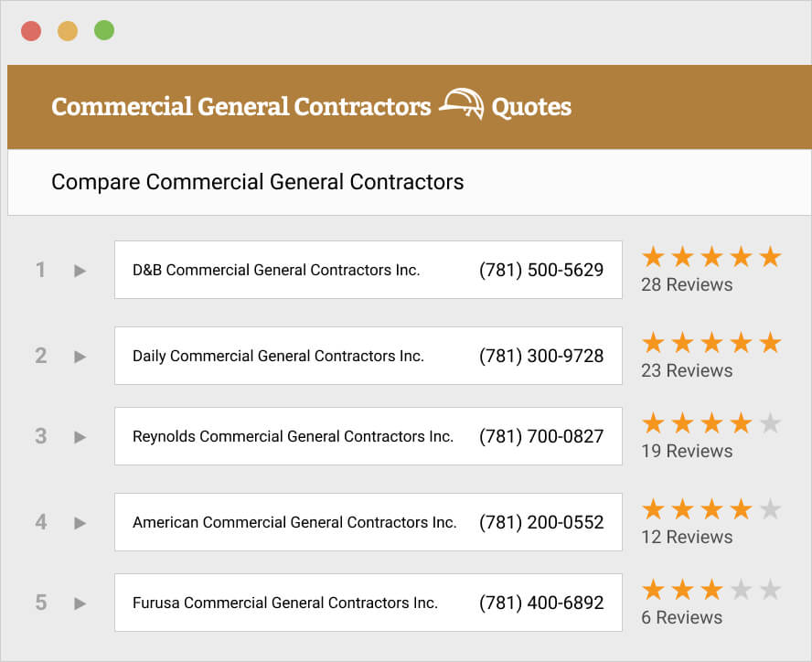Click the Commercial General Contractors Quotes title
The width and height of the screenshot is (812, 662).
(x=311, y=107)
